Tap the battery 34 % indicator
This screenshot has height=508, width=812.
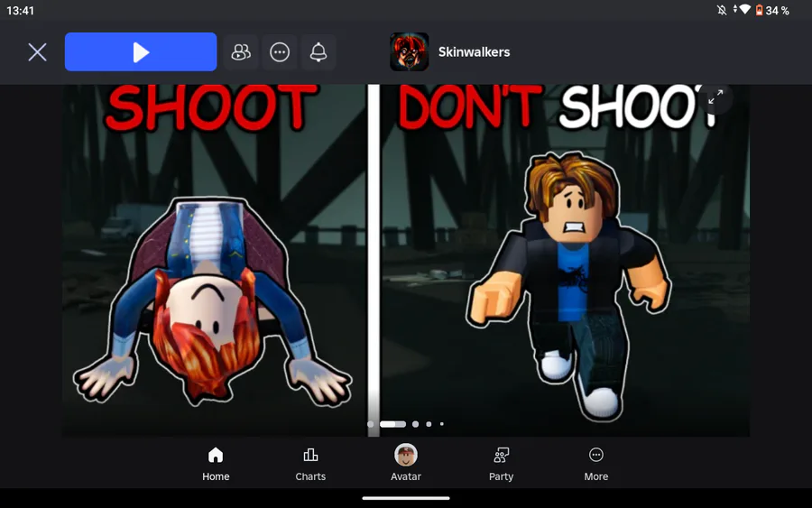[772, 10]
